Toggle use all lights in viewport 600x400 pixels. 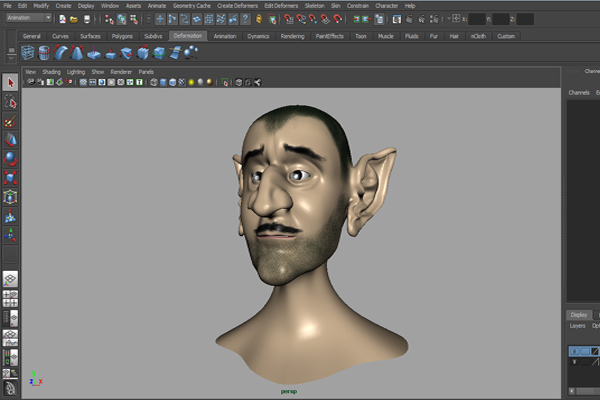(191, 82)
